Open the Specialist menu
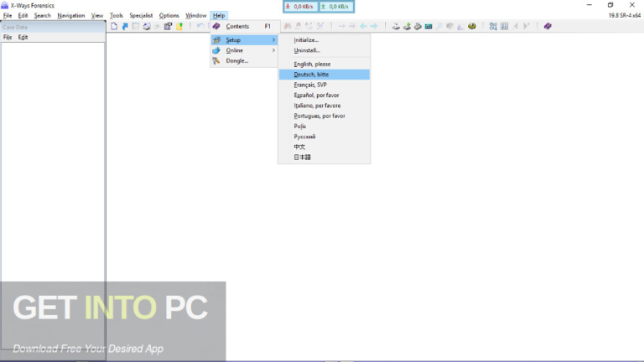 click(x=141, y=16)
